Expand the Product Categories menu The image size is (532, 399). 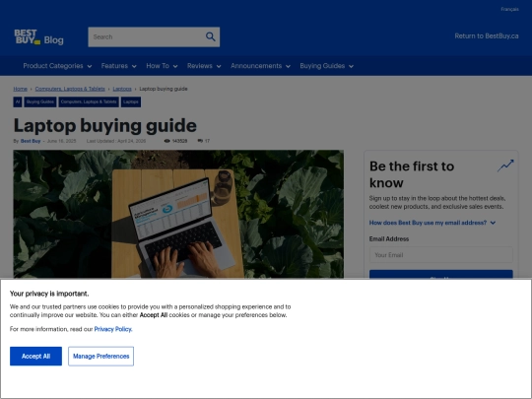pyautogui.click(x=57, y=66)
